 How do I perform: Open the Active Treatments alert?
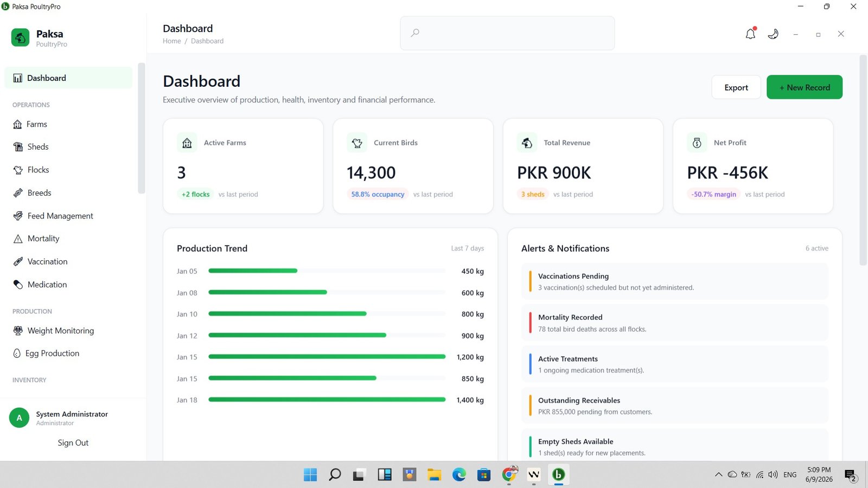pos(675,364)
